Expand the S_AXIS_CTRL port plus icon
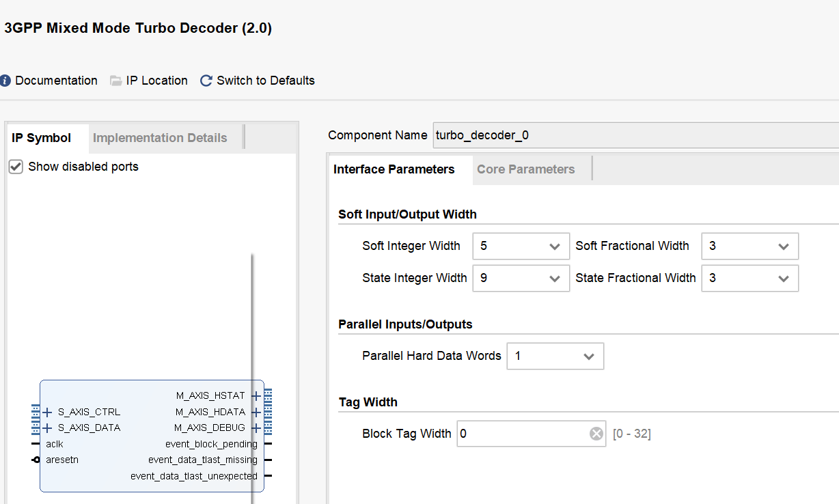Screen dimensions: 839x504 click(x=47, y=412)
